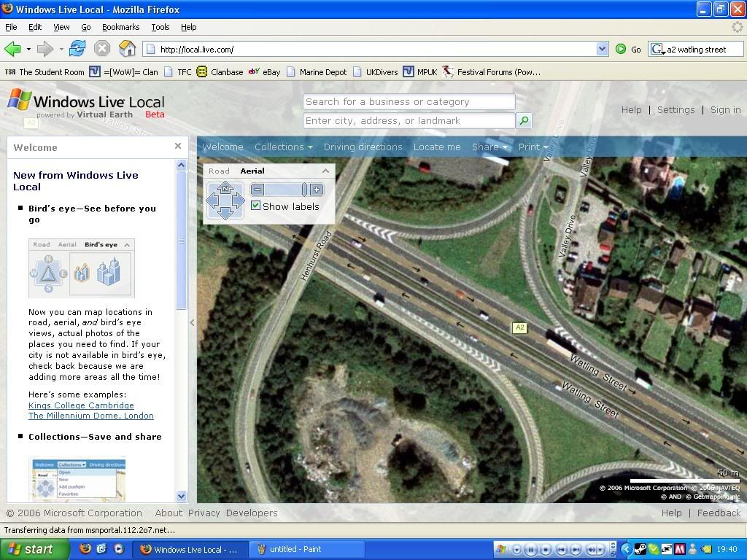This screenshot has width=747, height=560.
Task: Open the =[WoW]= Clan bookmark
Action: tap(124, 72)
